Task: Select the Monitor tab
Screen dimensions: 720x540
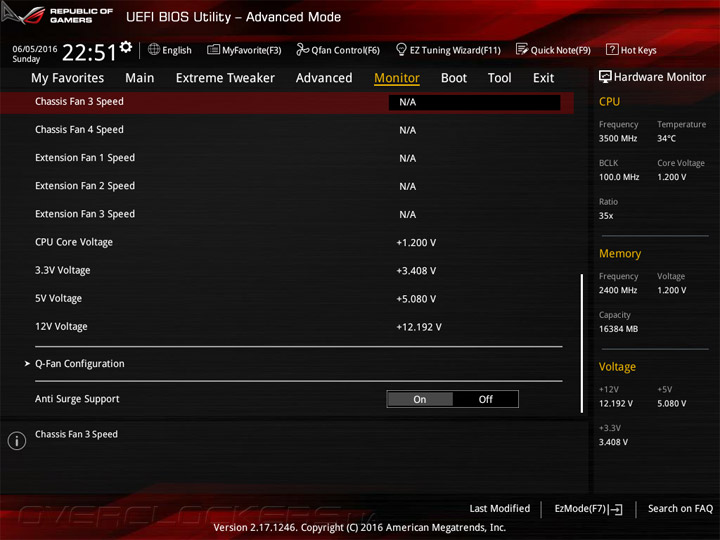Action: click(397, 78)
